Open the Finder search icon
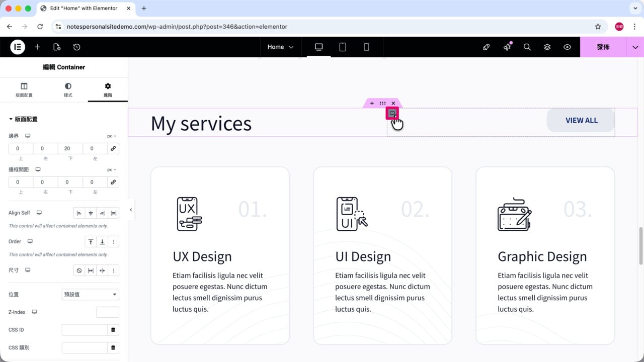 pyautogui.click(x=527, y=47)
